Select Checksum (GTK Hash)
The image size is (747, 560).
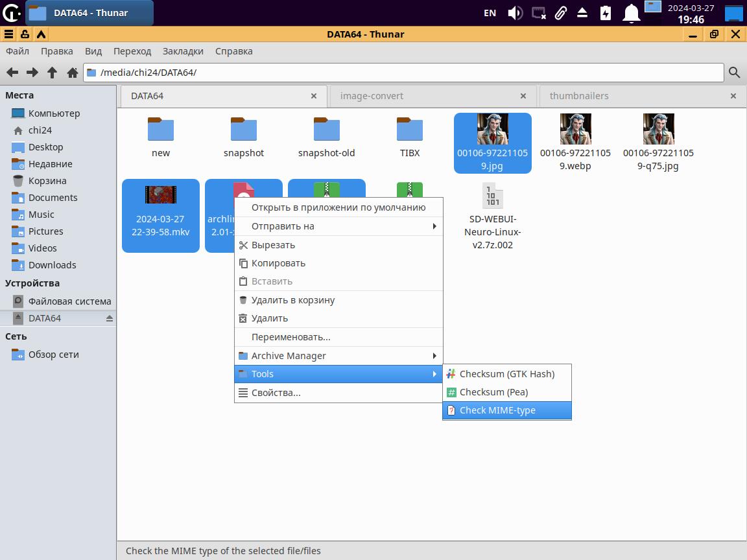507,374
